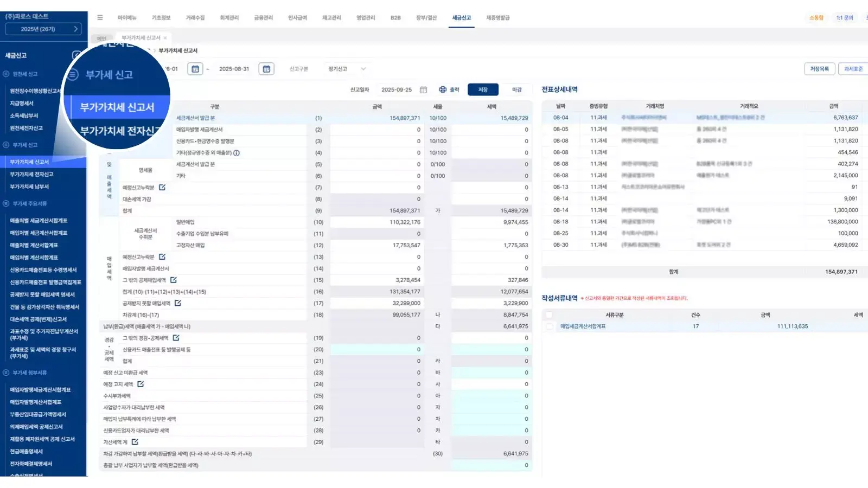The image size is (868, 488).
Task: Open the start date calendar picker
Action: (195, 69)
